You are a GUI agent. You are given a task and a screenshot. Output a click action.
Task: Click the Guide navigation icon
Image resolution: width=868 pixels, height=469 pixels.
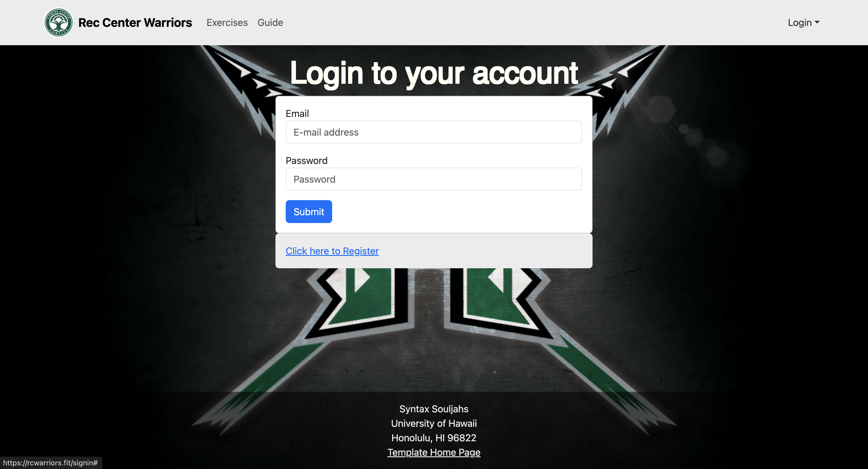270,22
